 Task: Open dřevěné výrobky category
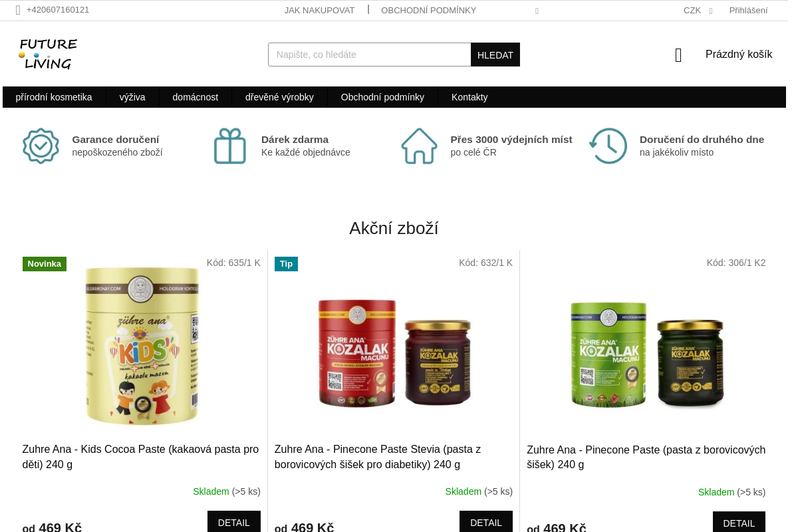click(x=279, y=97)
